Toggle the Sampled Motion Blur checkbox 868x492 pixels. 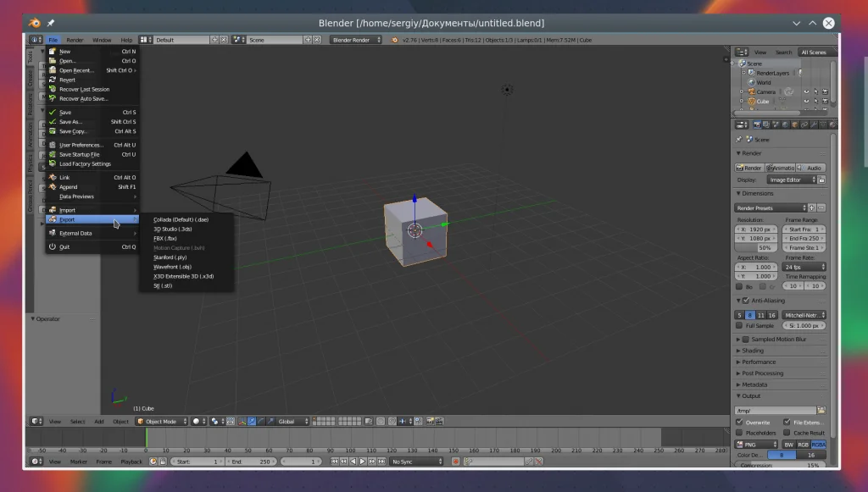(x=744, y=339)
